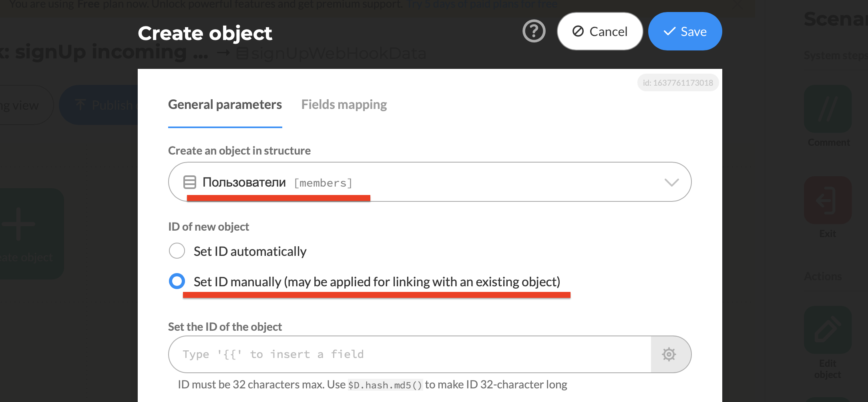
Task: Select the Exit step icon
Action: pos(828,200)
